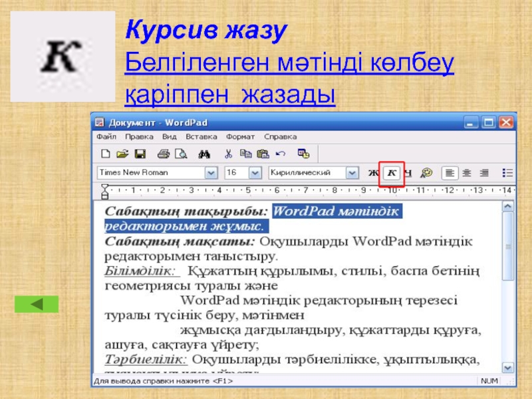Toggle the bullet list style

[507, 173]
